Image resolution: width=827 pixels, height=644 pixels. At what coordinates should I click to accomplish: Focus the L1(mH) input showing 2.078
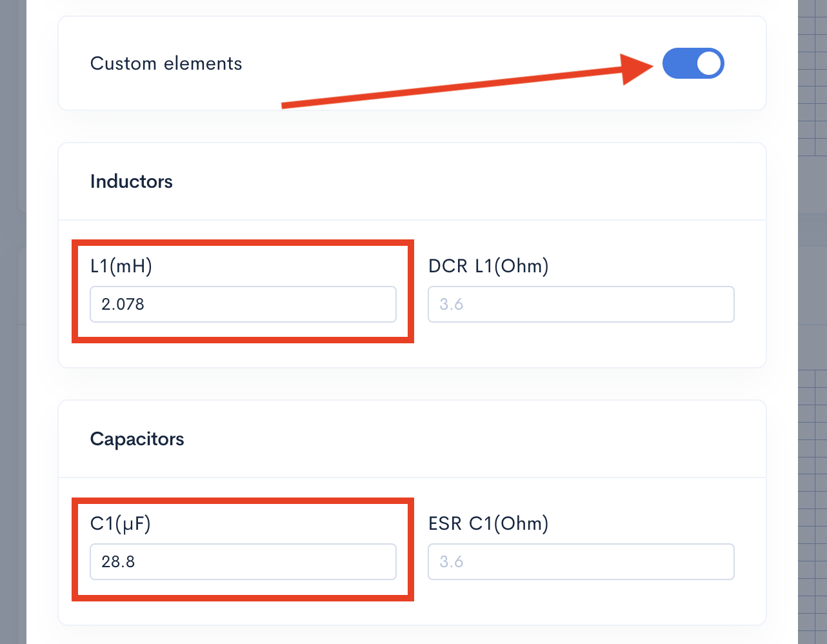click(x=243, y=304)
